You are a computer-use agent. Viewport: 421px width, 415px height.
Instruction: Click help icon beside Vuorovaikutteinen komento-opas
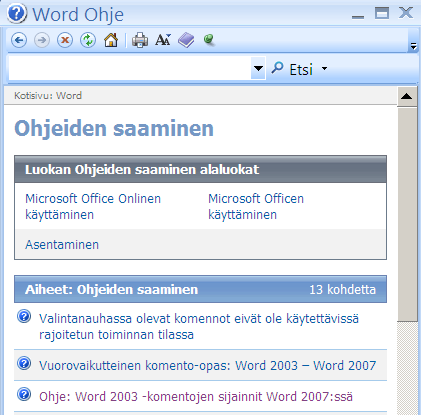tap(24, 363)
